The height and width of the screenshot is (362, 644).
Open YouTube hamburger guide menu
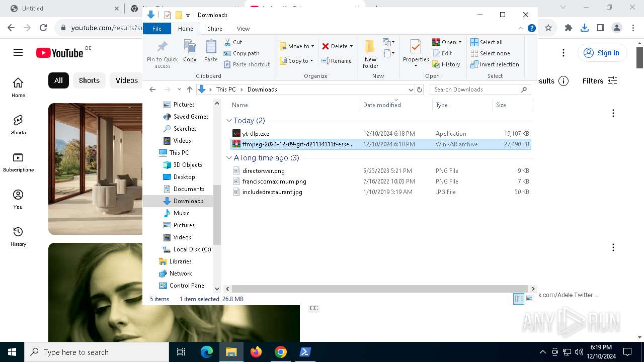coord(18,53)
